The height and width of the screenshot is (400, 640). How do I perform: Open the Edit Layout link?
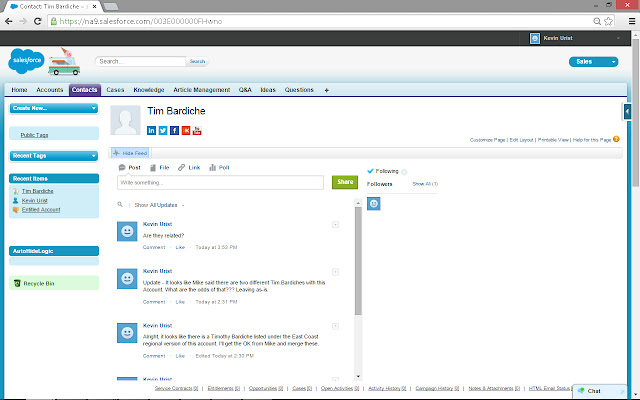point(522,140)
